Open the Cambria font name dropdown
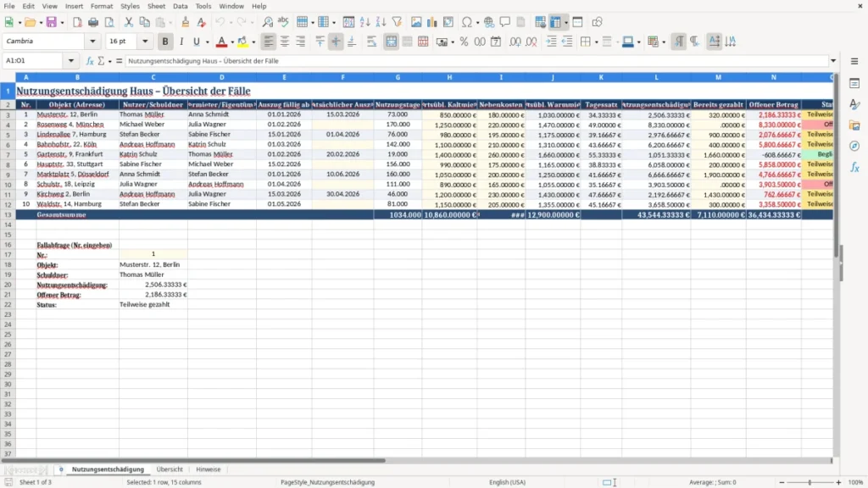The height and width of the screenshot is (488, 868). pos(92,41)
